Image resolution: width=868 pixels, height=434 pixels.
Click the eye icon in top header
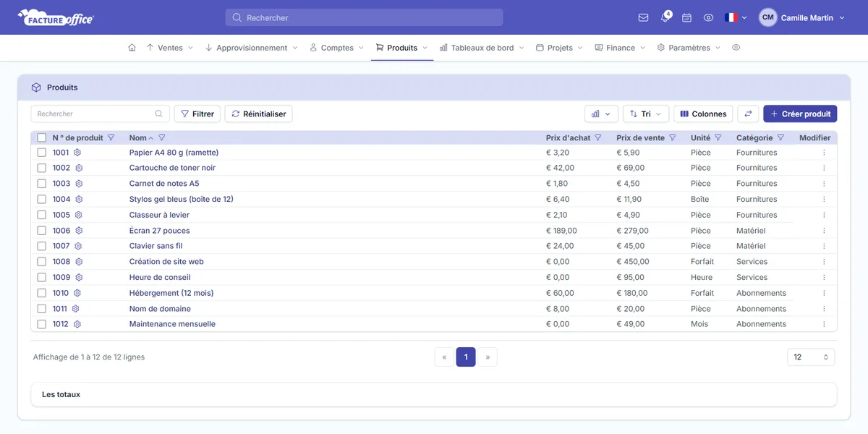709,17
